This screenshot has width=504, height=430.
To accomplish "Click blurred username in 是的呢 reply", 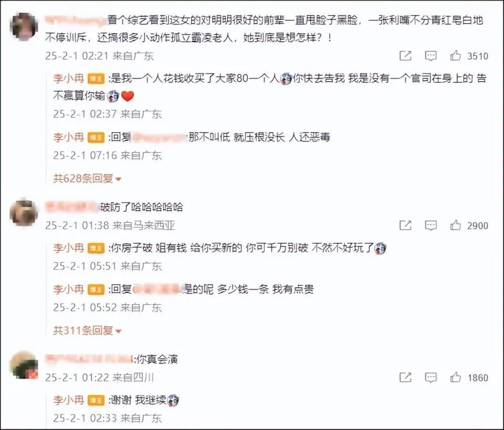I will (157, 289).
